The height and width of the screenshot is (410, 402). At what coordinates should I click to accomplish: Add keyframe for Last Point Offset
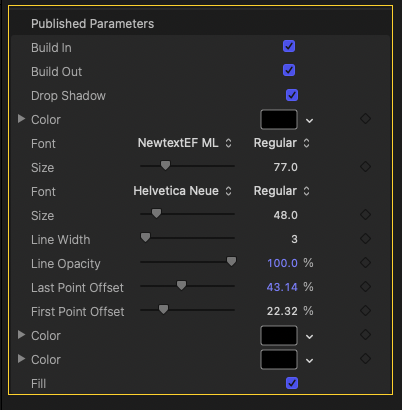(x=365, y=286)
